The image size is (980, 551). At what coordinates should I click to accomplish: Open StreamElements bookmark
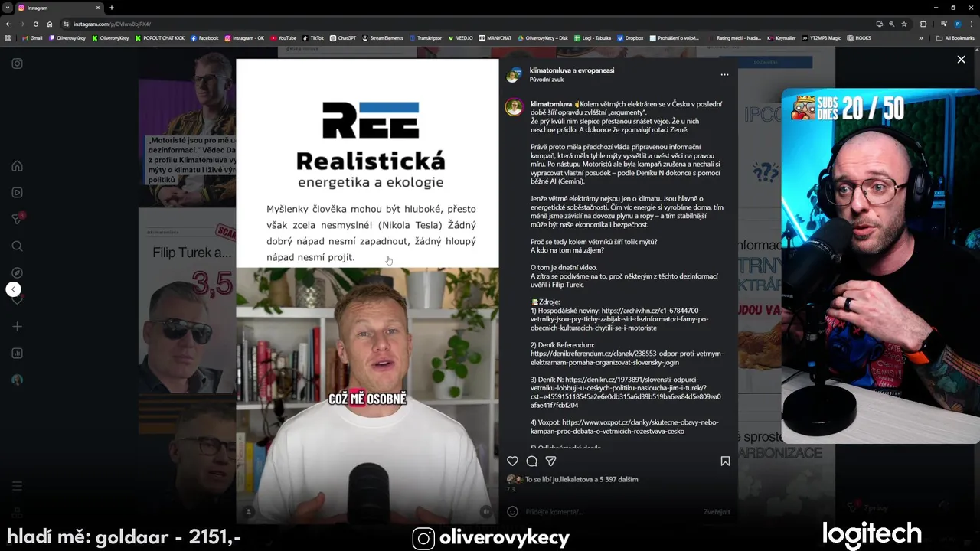click(383, 37)
